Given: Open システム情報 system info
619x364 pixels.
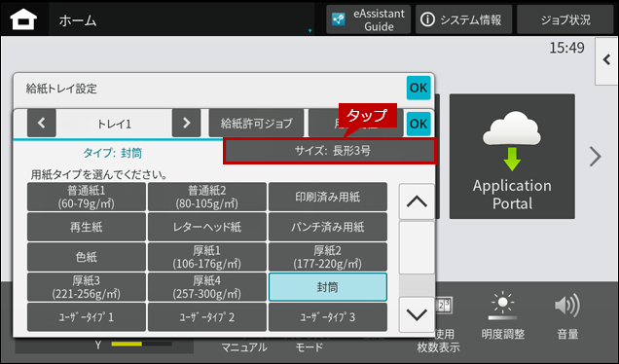Looking at the screenshot, I should coord(463,19).
